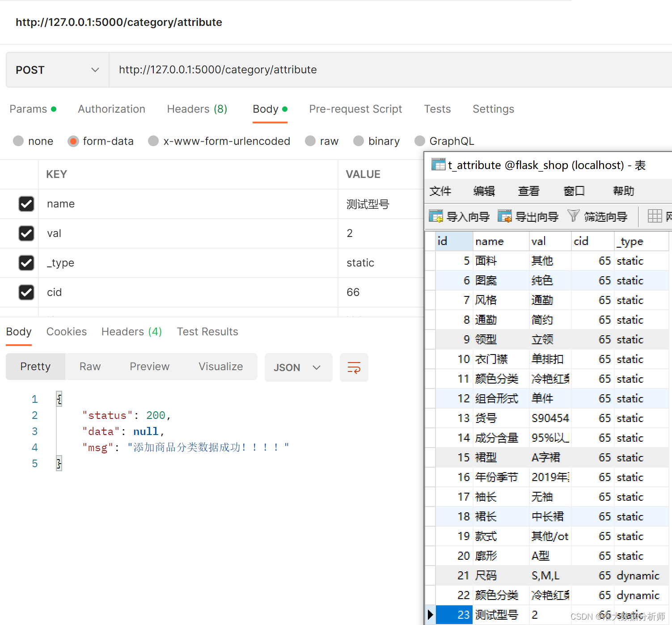This screenshot has width=672, height=625.
Task: Click the current-row arrow marker for row 23
Action: pyautogui.click(x=430, y=615)
